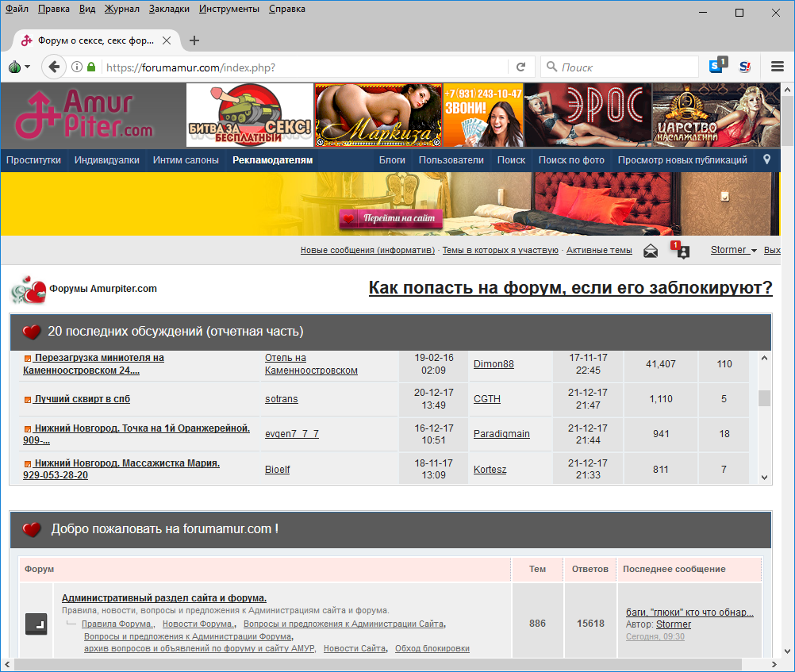795x672 pixels.
Task: Open the Закладки menu
Action: [169, 9]
